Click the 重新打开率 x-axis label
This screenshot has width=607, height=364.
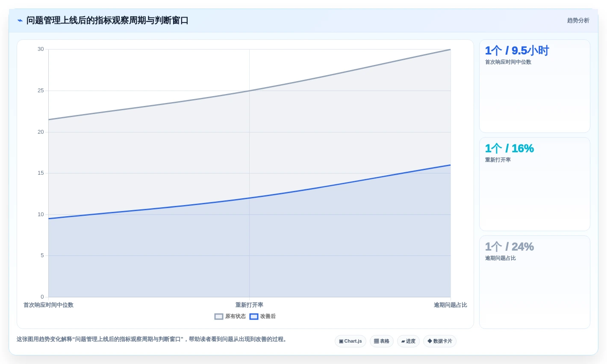point(249,305)
